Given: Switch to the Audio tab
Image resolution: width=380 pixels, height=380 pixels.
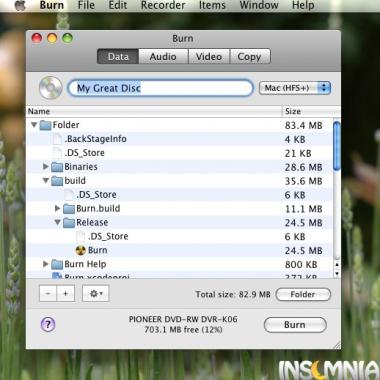Looking at the screenshot, I should [x=163, y=57].
